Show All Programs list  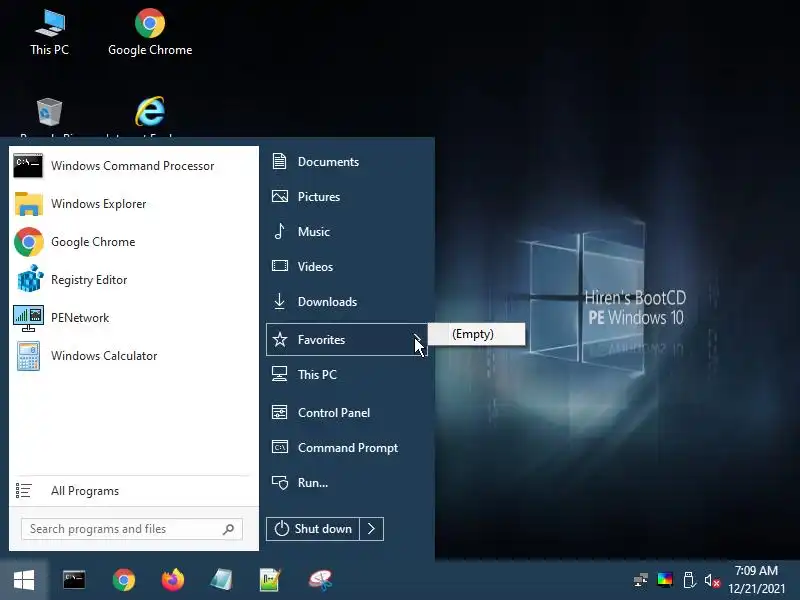(x=134, y=491)
